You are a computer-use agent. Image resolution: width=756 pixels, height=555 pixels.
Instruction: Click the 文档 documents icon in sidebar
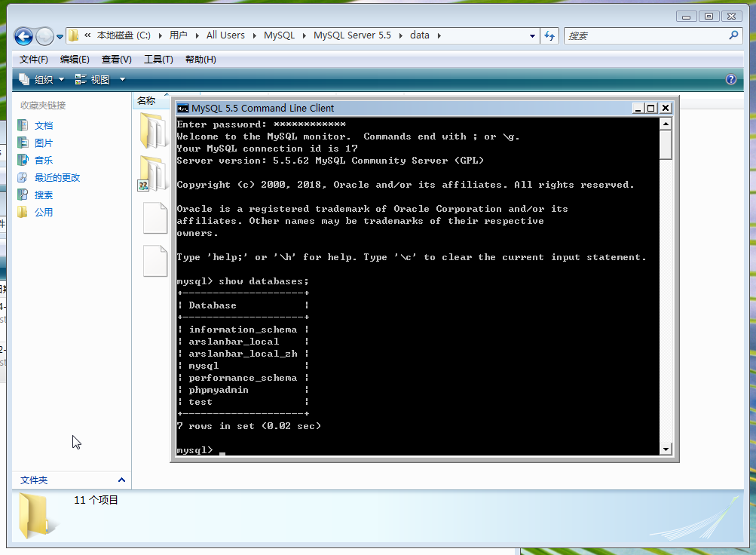coord(23,125)
